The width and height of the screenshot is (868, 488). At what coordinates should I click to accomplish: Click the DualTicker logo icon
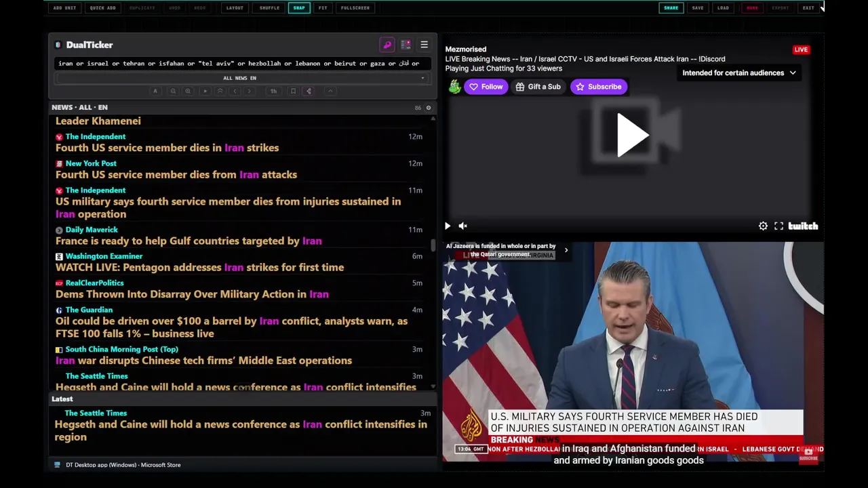tap(58, 45)
